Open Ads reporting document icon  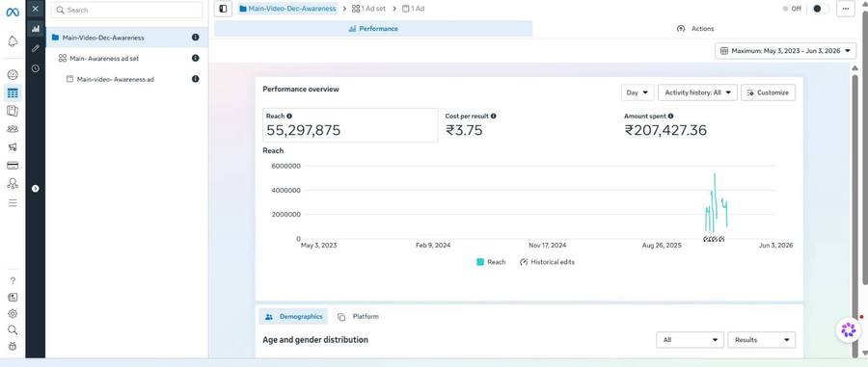point(13,111)
